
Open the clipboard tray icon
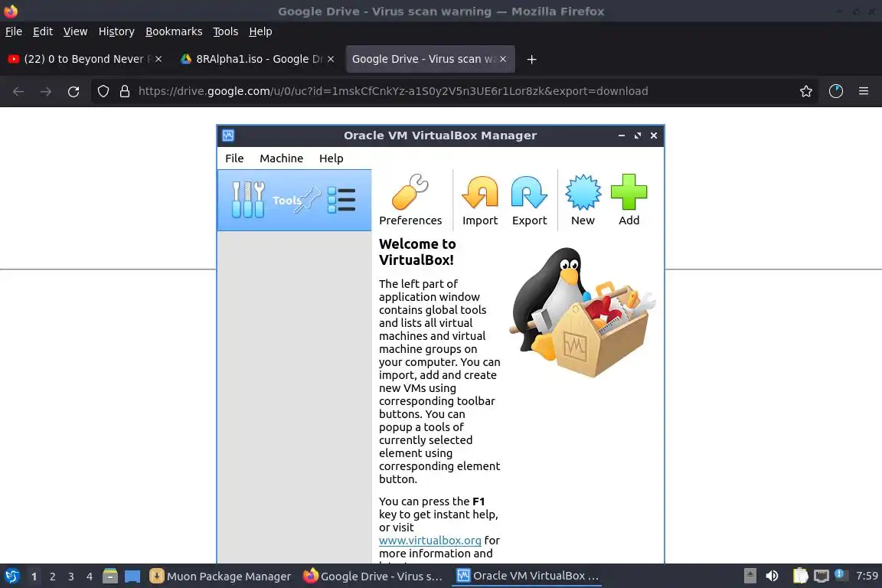coord(800,576)
